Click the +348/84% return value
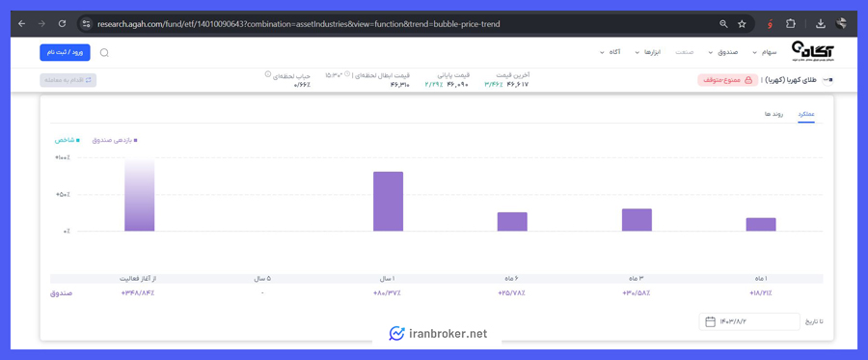Viewport: 868px width, 360px height. coord(138,293)
